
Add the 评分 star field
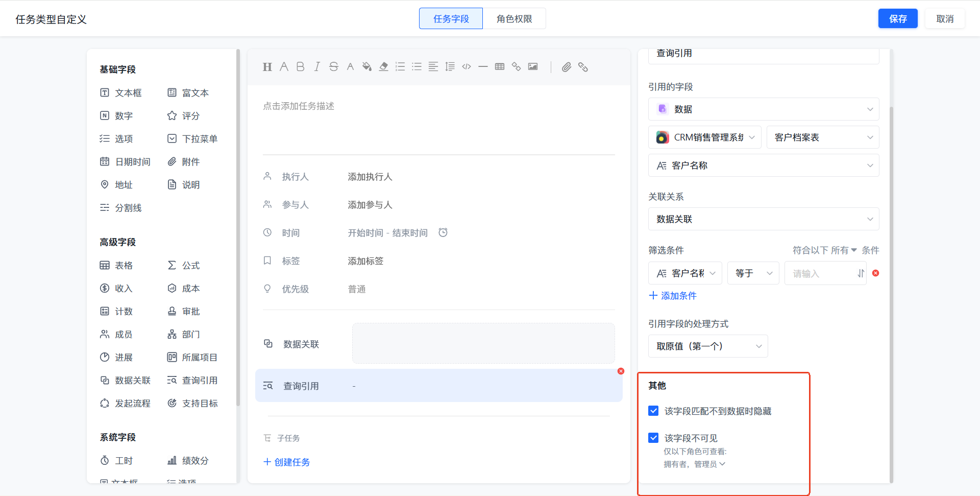(184, 116)
